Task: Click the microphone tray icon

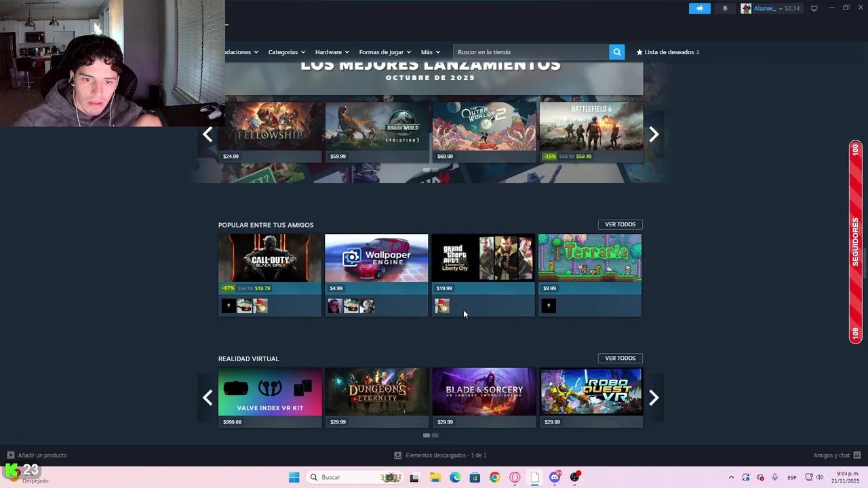Action: pos(774,477)
